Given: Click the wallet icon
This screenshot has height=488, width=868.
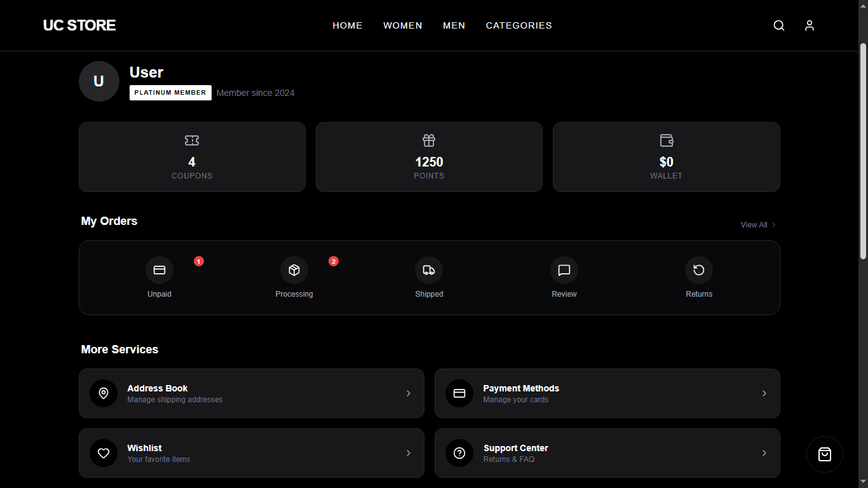Looking at the screenshot, I should pyautogui.click(x=667, y=140).
